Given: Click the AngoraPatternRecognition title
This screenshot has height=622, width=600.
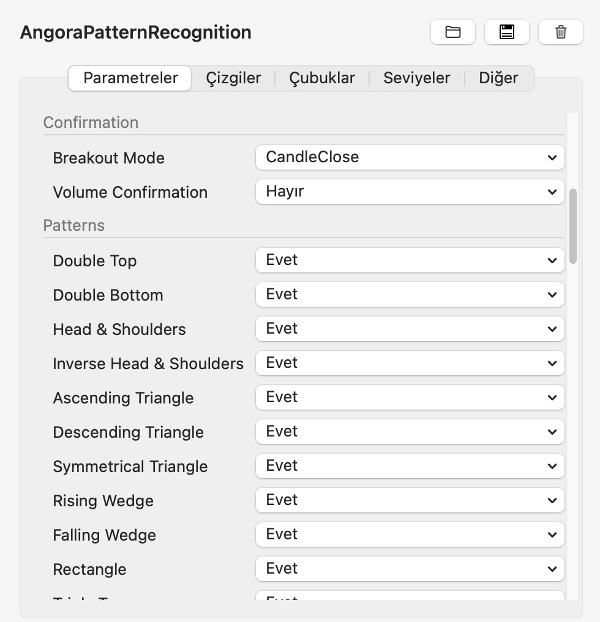Looking at the screenshot, I should click(x=136, y=33).
